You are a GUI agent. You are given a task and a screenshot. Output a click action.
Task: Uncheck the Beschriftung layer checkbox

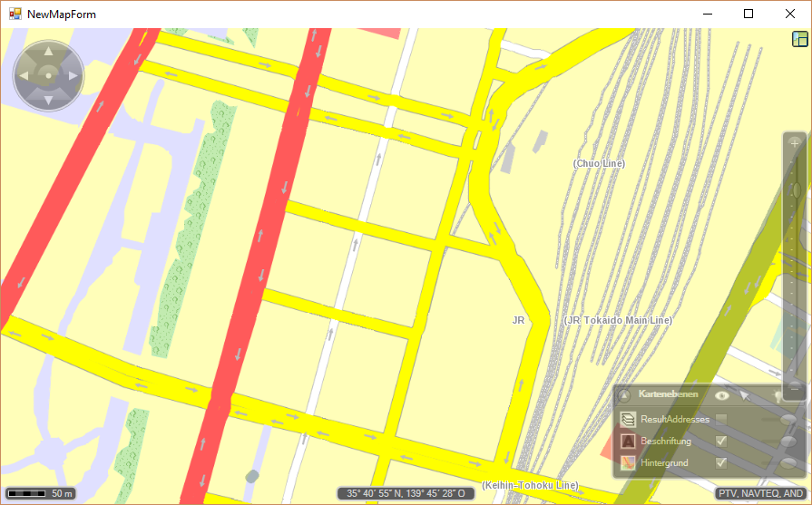[x=721, y=442]
